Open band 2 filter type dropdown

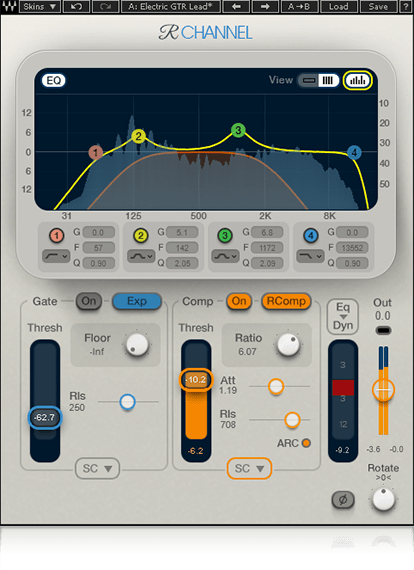[x=141, y=256]
